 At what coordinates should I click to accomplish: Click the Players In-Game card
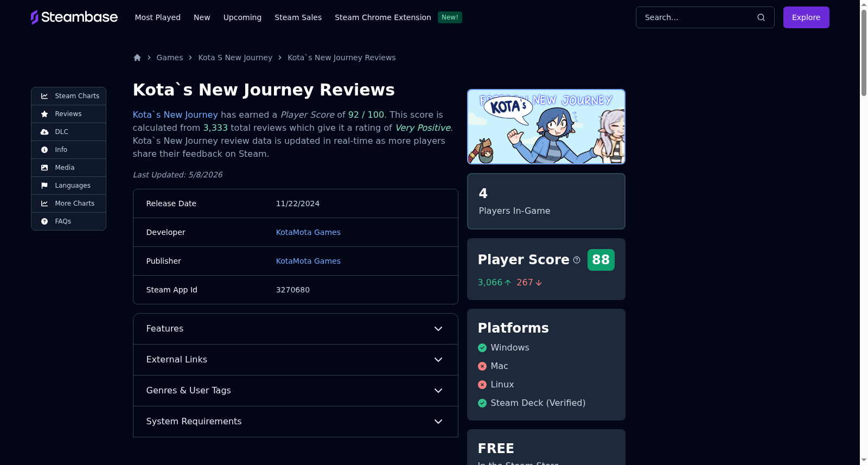pos(546,201)
